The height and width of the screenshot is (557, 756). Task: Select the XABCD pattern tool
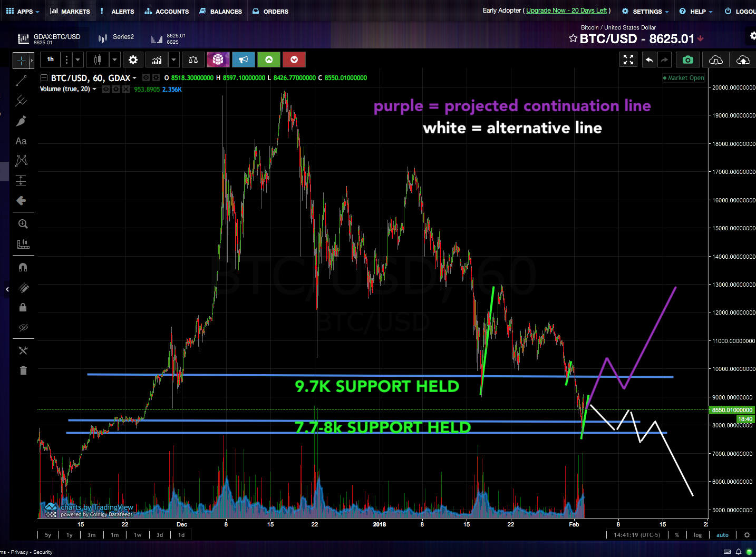[21, 161]
